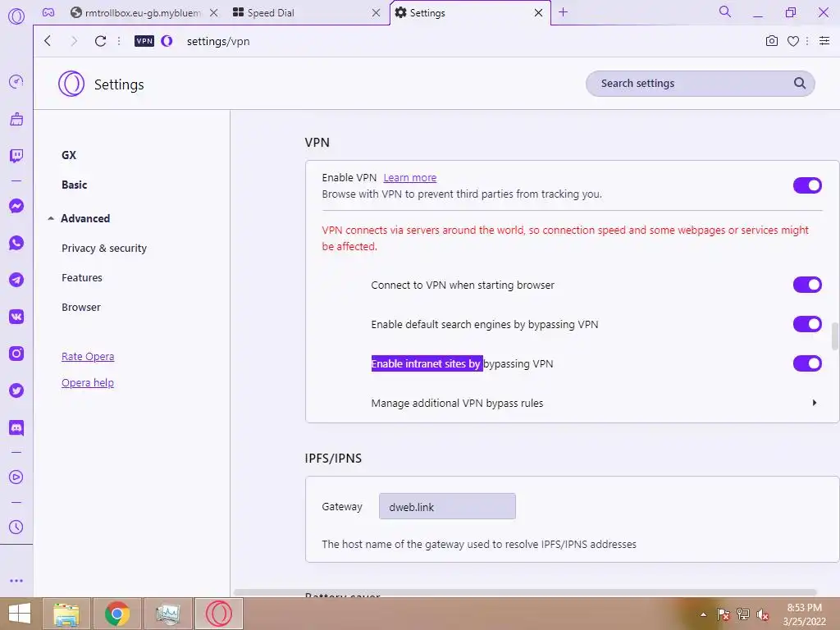Open VK sidebar panel
840x630 pixels.
click(16, 317)
